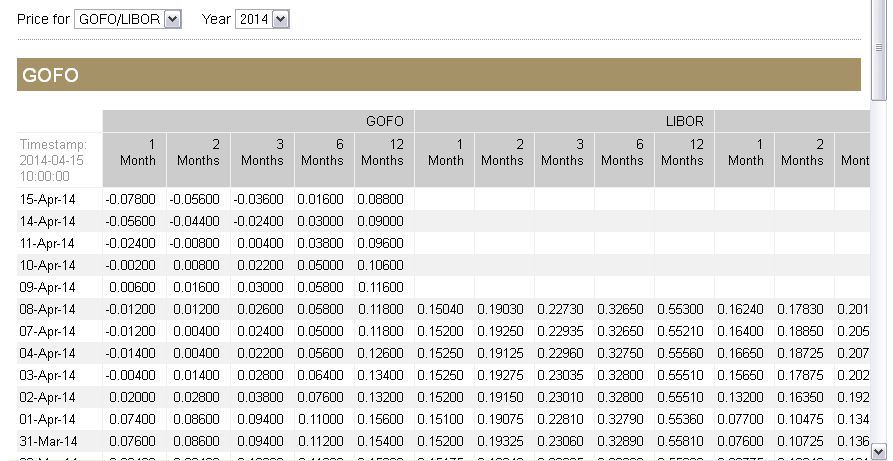Click the GOFO 2 Months column header
This screenshot has width=893, height=461.
coord(198,160)
